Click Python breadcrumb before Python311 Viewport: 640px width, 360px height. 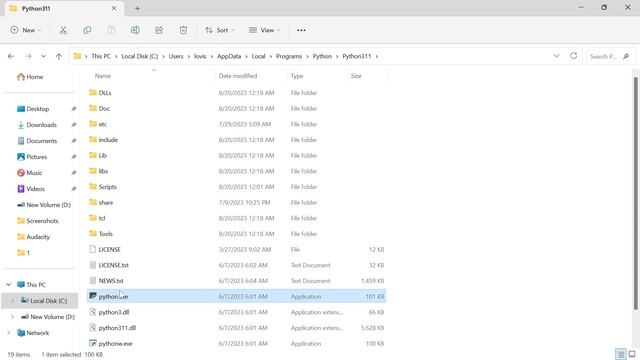click(x=322, y=56)
